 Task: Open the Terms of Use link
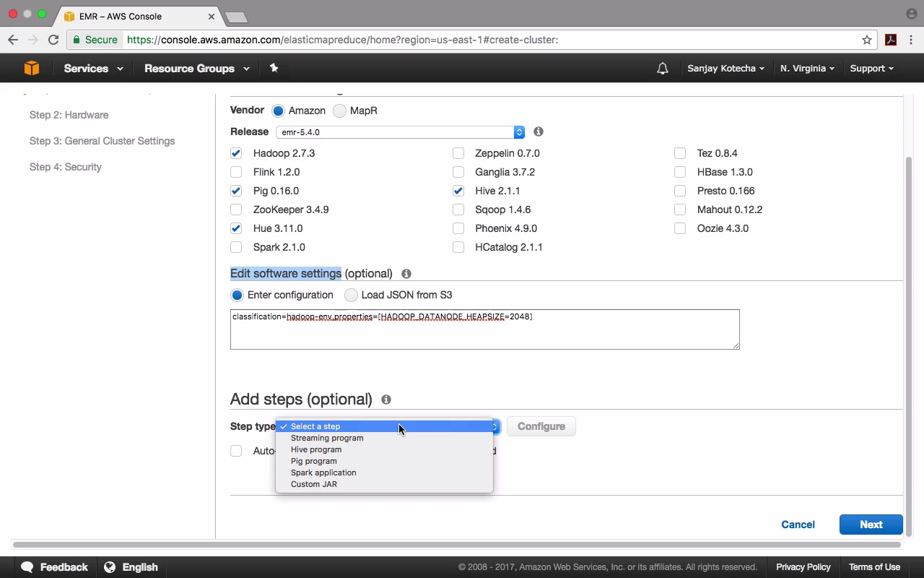tap(874, 567)
